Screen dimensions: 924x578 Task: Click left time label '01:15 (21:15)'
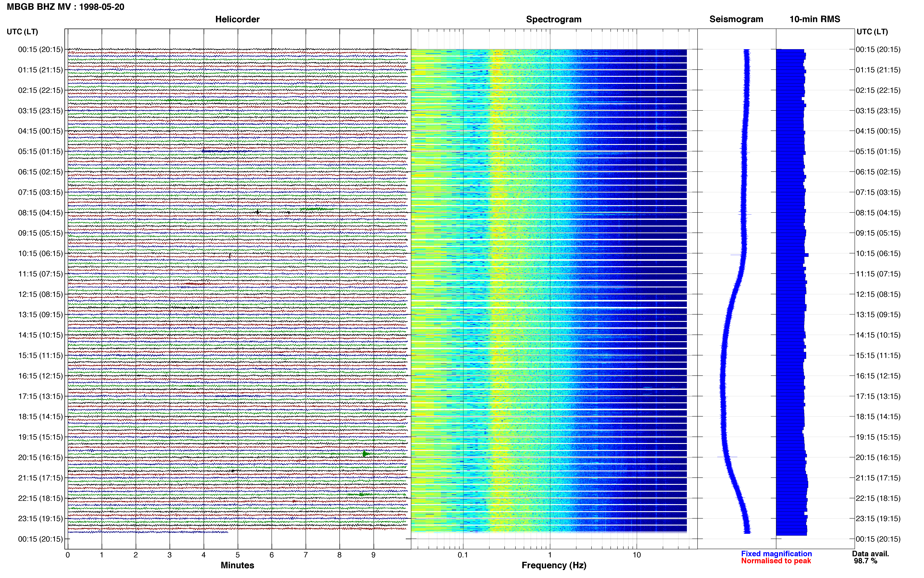click(x=41, y=70)
